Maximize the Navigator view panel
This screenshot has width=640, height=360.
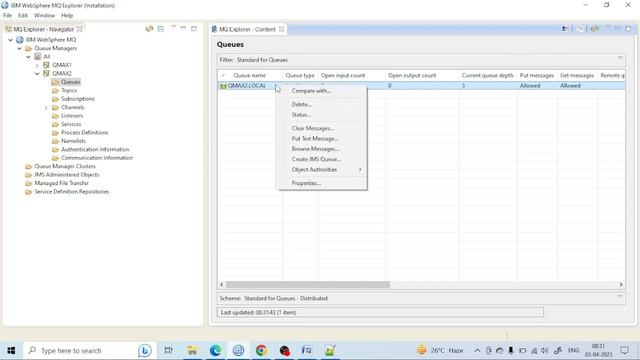click(x=194, y=28)
